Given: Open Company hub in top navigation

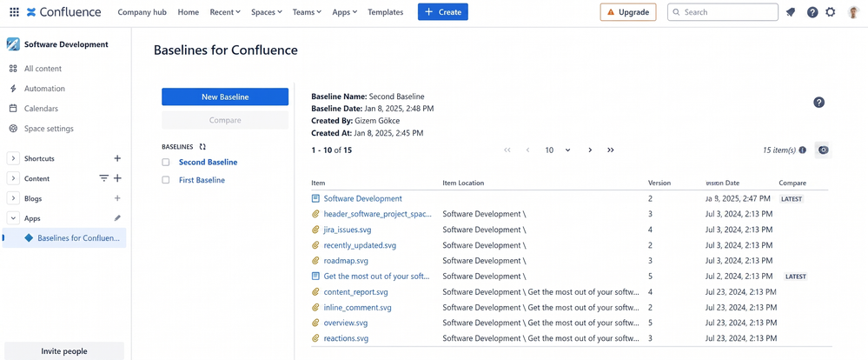Looking at the screenshot, I should click(142, 12).
